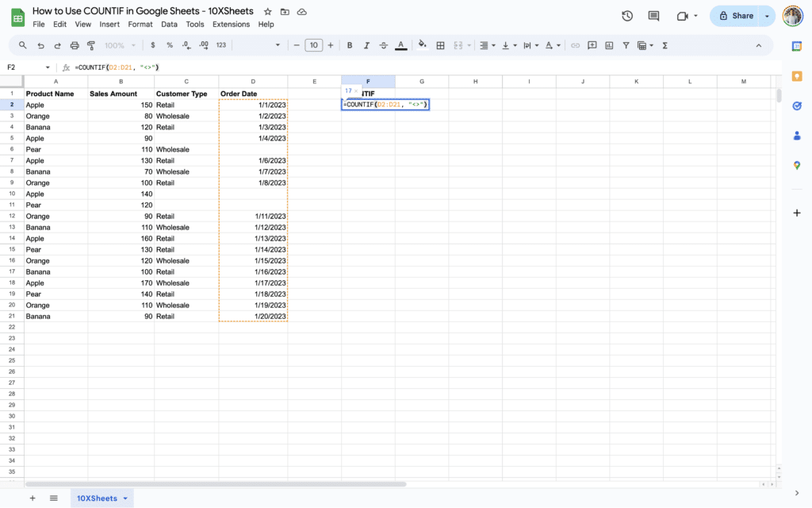812x508 pixels.
Task: Insert a chart
Action: 608,45
